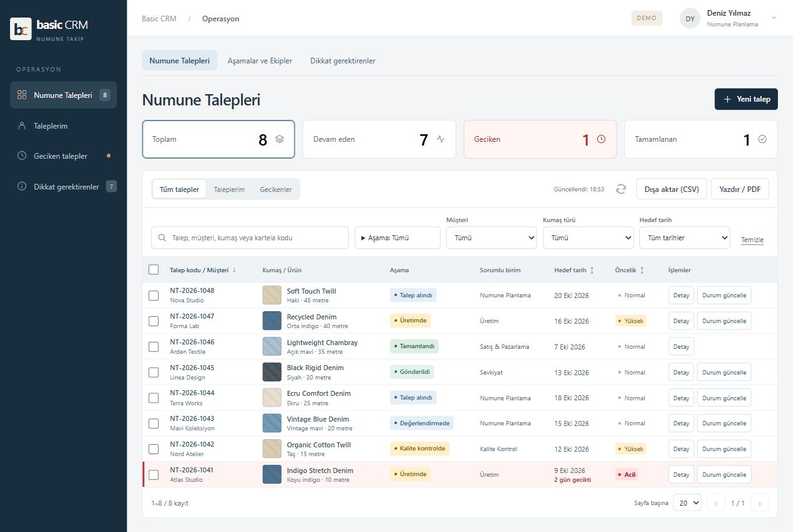Switch to Dikkat gerektirenler top tab

pos(343,61)
